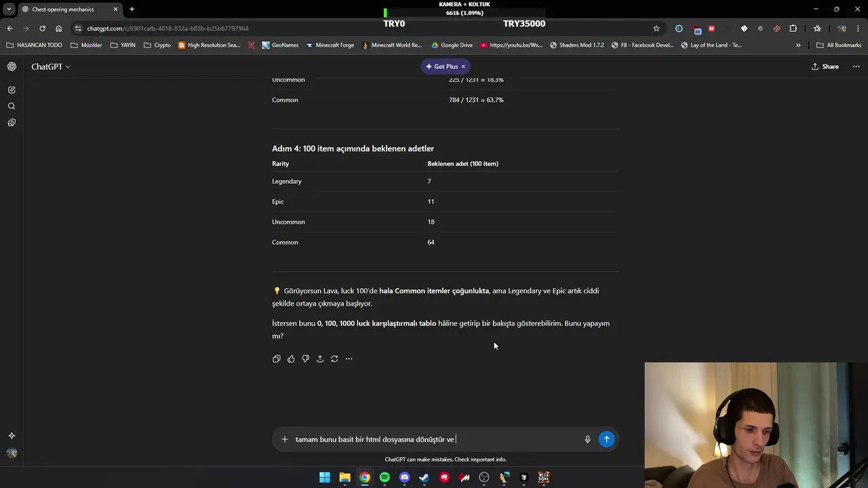Screen dimensions: 868x488
Task: Click the Adım 4 heading
Action: (353, 148)
